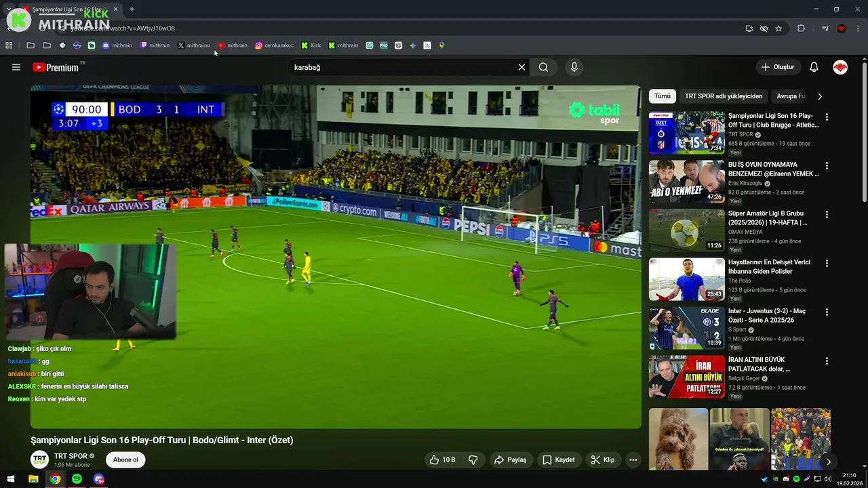Open the tab search chevron dropdown

point(8,9)
